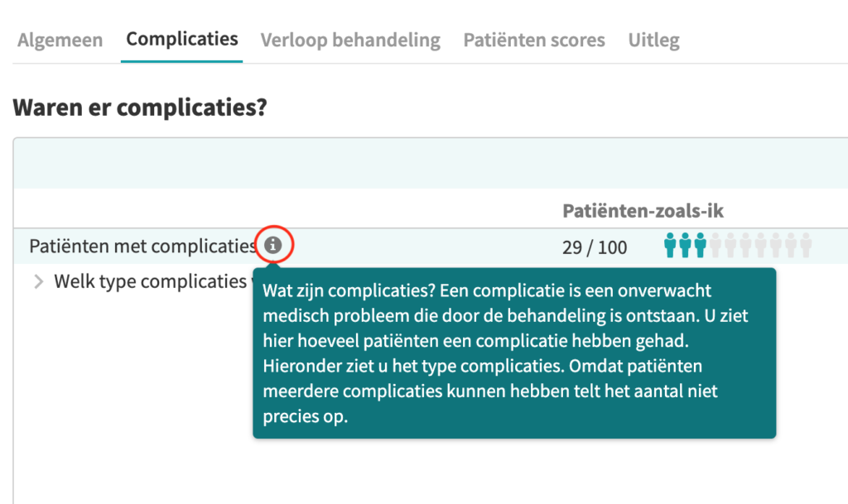Click the first teal person icon
The height and width of the screenshot is (504, 848).
coord(670,245)
